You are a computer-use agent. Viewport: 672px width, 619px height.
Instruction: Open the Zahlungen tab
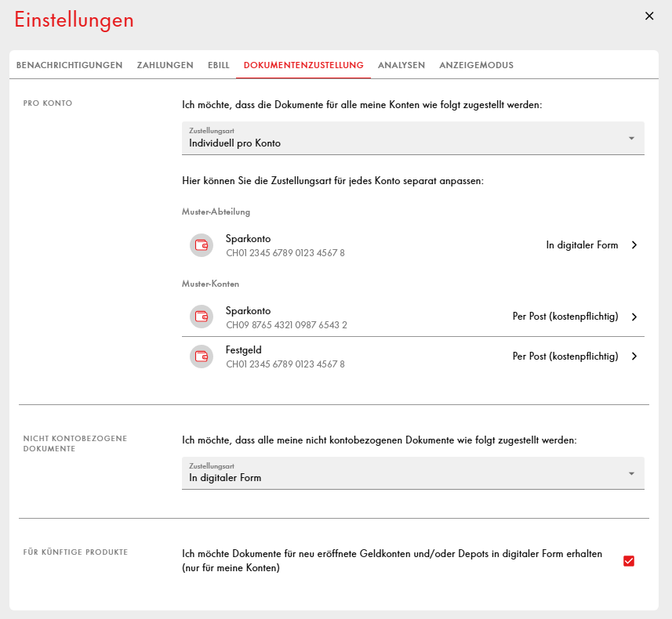[165, 66]
